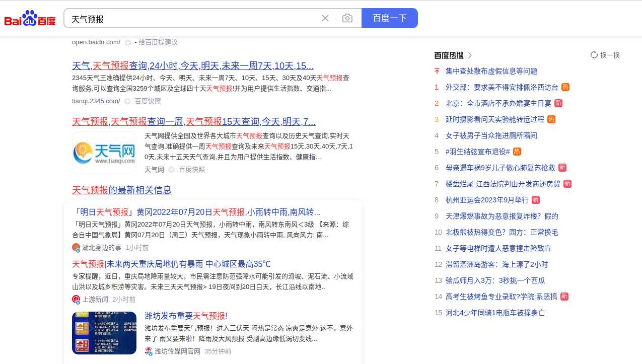The width and height of the screenshot is (642, 364).
Task: Expand dropdown arrow beside 天气网 source
Action: tap(171, 170)
